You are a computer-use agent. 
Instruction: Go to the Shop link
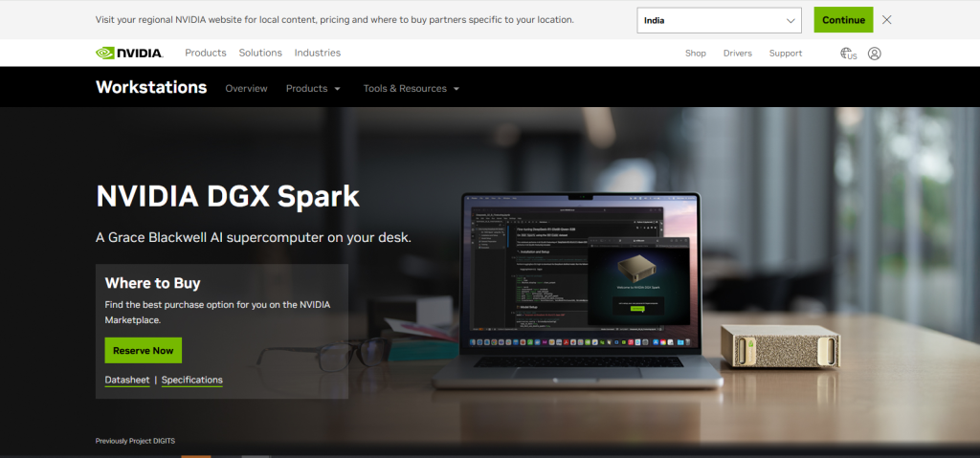(696, 54)
